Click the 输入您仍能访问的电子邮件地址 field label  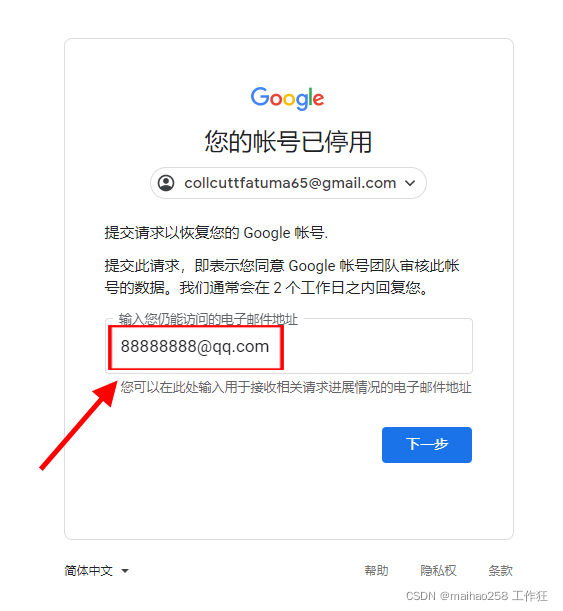pos(208,319)
